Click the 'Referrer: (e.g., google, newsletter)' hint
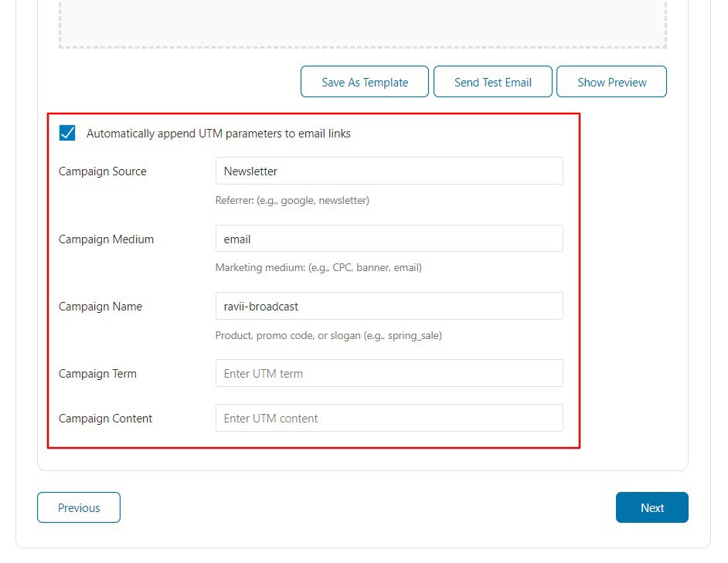Image resolution: width=728 pixels, height=563 pixels. 292,201
